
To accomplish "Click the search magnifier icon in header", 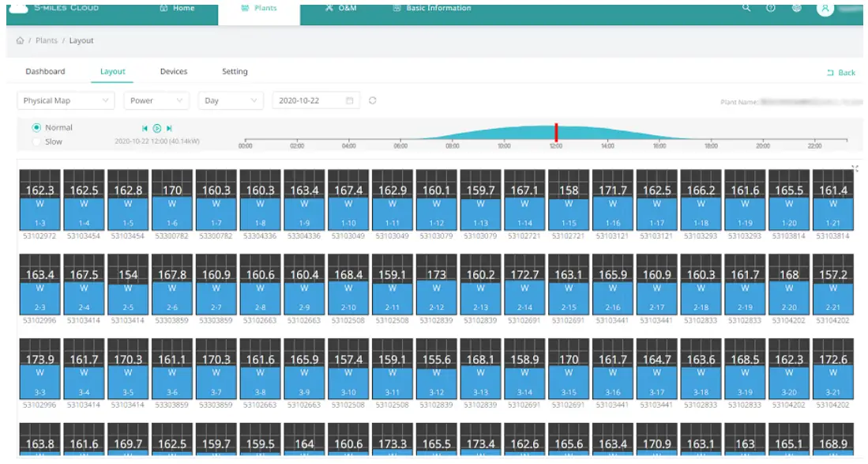I will (746, 8).
